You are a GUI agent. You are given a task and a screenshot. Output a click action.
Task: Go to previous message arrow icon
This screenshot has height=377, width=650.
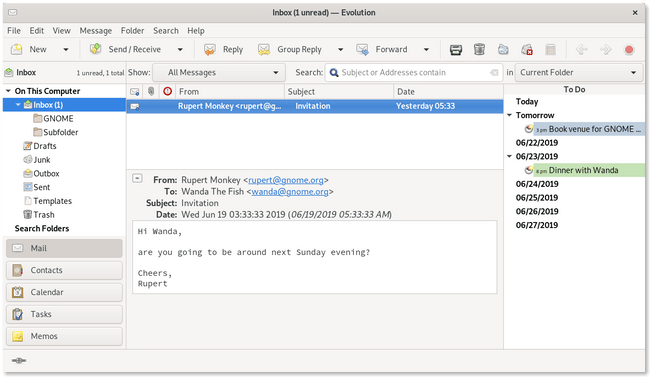582,50
